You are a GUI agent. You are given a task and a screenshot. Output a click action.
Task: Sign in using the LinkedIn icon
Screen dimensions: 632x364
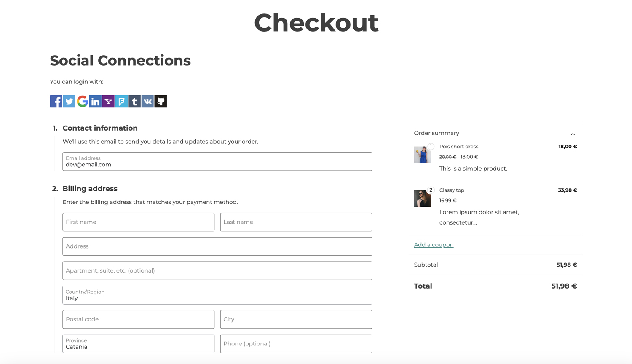point(95,101)
